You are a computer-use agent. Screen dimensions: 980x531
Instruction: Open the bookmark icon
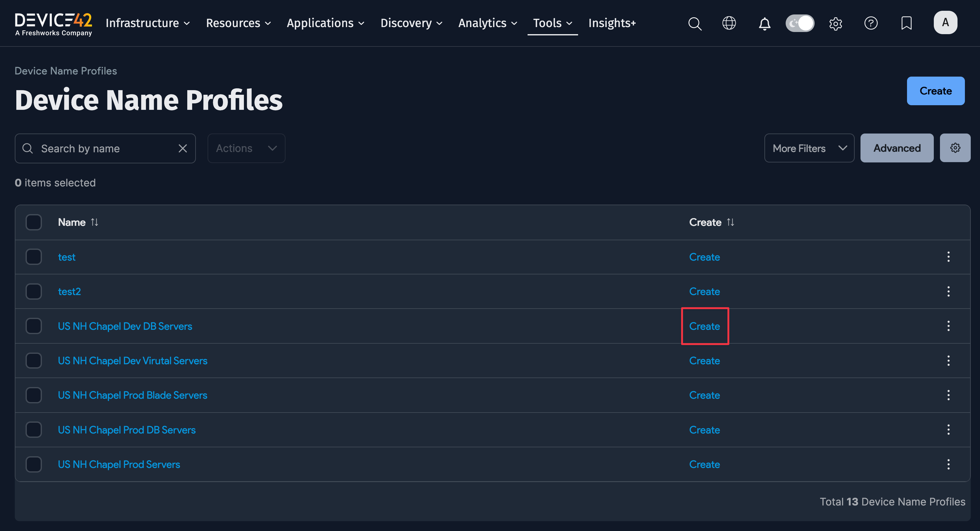[x=906, y=23]
